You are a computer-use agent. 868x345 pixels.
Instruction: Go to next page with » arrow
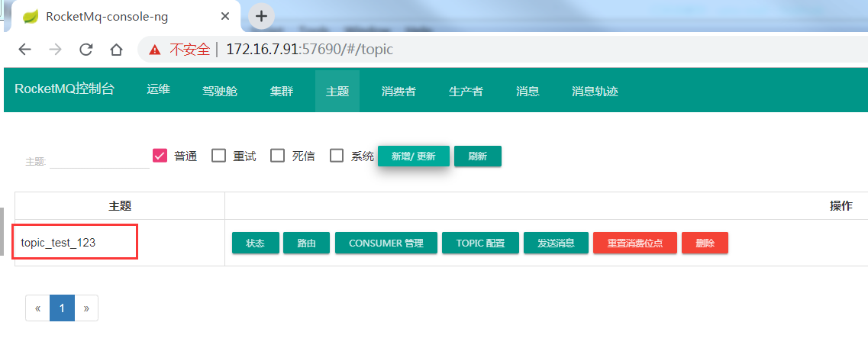tap(86, 308)
